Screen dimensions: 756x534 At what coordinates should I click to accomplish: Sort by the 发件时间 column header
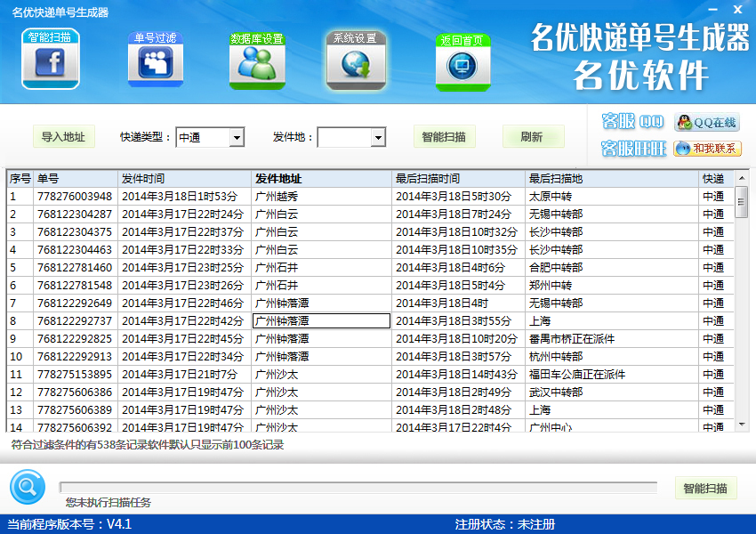point(185,179)
